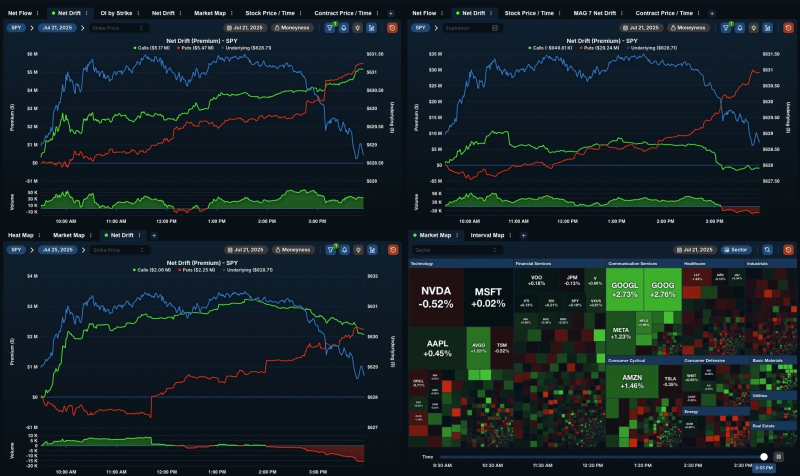Toggle Puts ($5.47 M) legend series
This screenshot has width=800, height=476.
195,48
